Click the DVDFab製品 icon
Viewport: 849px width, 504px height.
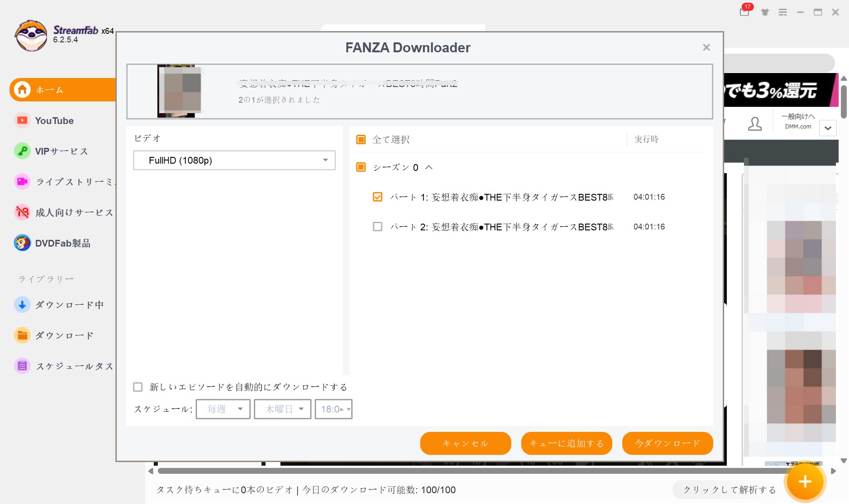(x=22, y=243)
